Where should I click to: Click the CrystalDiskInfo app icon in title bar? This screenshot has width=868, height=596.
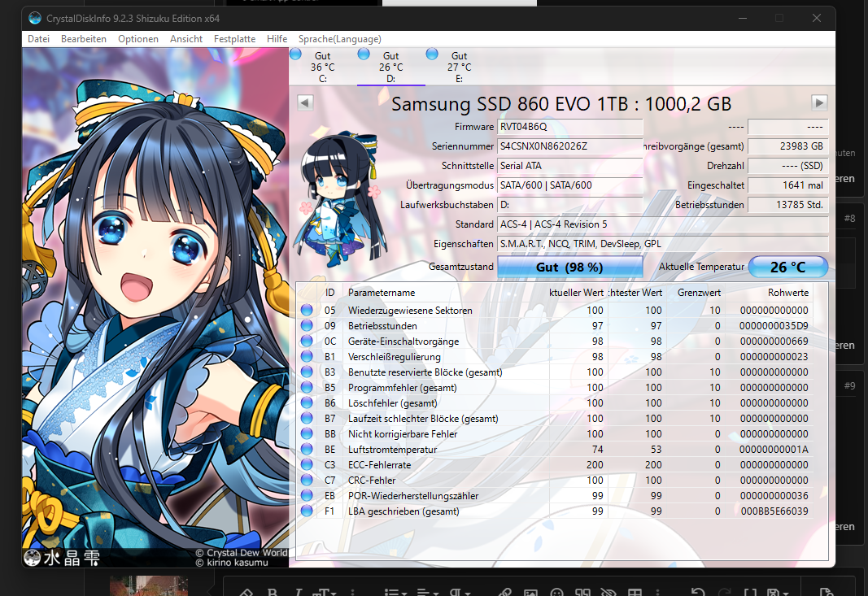click(35, 18)
